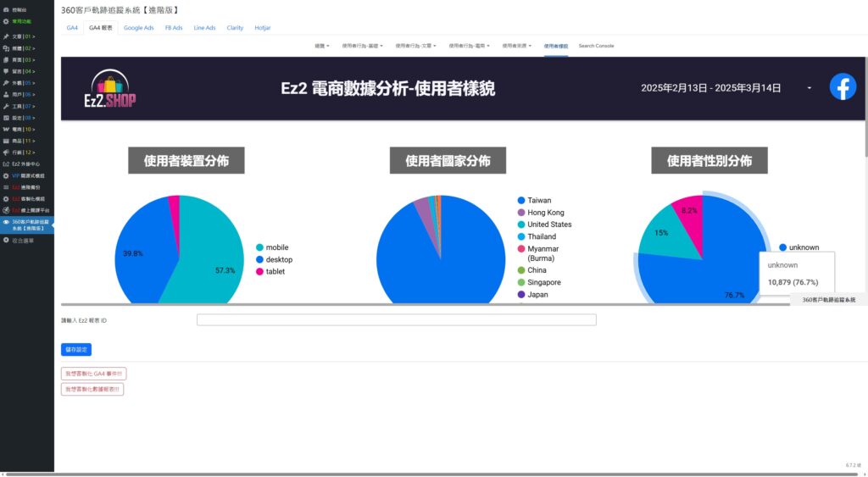The image size is (868, 477).
Task: Expand the 總覽 dropdown menu
Action: click(321, 46)
